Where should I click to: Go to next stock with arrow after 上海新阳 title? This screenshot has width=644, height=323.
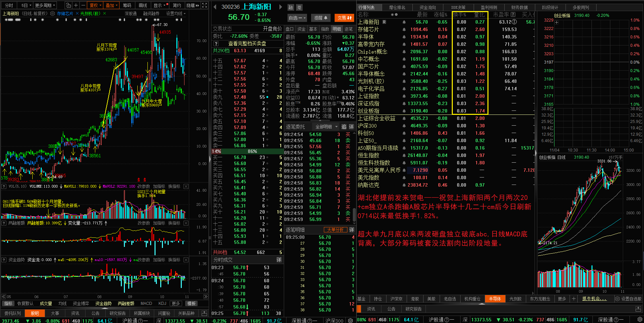click(280, 7)
